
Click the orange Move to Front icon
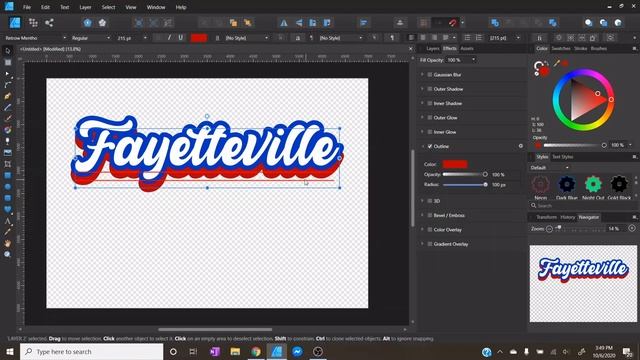pos(247,23)
